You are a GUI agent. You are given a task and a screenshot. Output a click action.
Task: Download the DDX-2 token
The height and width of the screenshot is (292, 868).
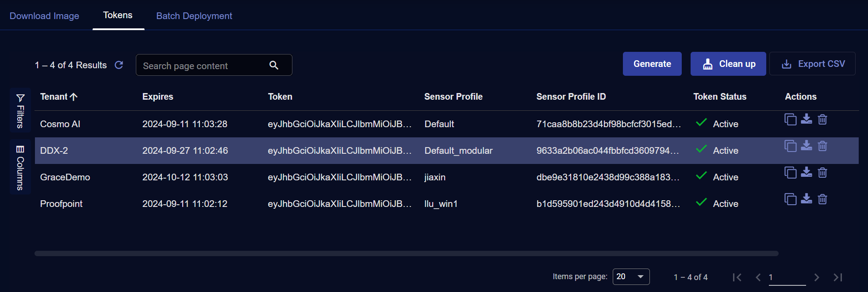pyautogui.click(x=807, y=146)
